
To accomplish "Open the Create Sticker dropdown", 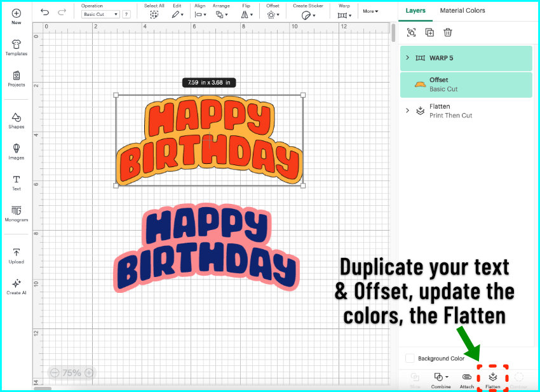I will pos(308,15).
